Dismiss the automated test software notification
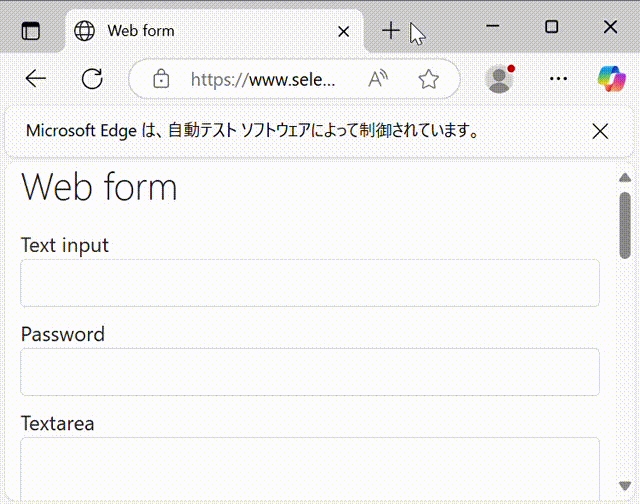 tap(600, 131)
